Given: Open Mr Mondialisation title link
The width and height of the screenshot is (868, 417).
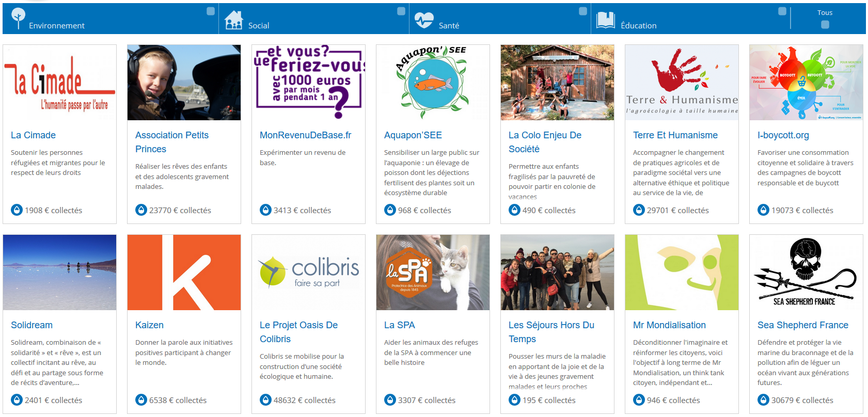Looking at the screenshot, I should [669, 325].
